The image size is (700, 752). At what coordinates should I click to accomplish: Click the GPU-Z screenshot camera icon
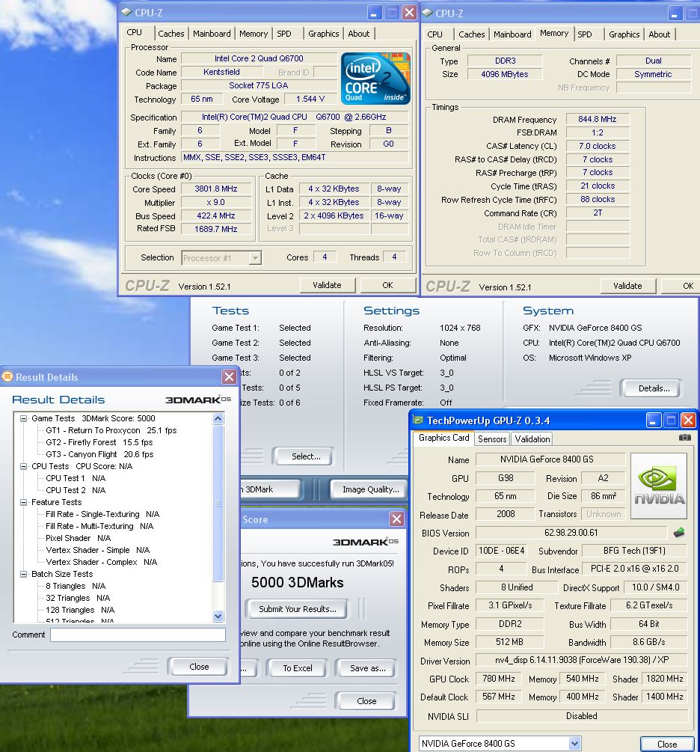click(685, 438)
